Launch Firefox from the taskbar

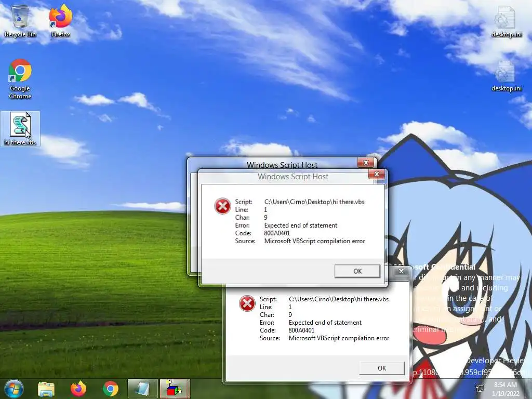78,389
